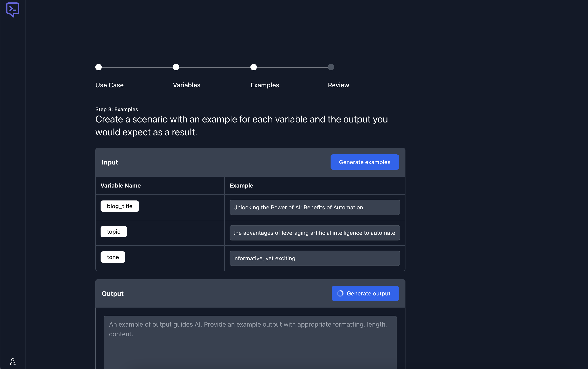Select the Examples step label
This screenshot has height=369, width=588.
tap(265, 85)
